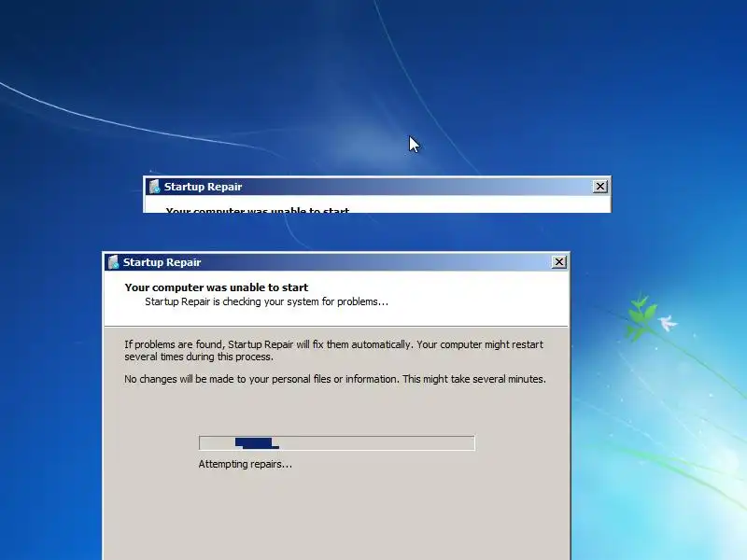Click the front Startup Repair title icon
Screen dimensions: 747x560
coord(113,262)
